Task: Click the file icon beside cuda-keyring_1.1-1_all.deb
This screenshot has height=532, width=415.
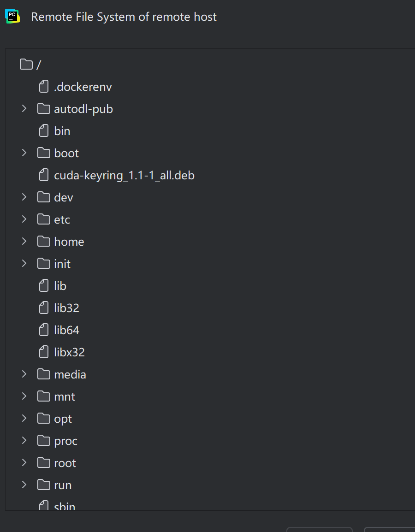Action: [43, 175]
